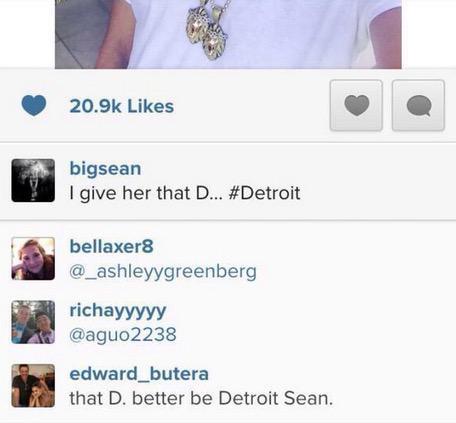Viewport: 456px width, 423px height.
Task: Select the caption 'I give her that D...'
Action: (145, 193)
